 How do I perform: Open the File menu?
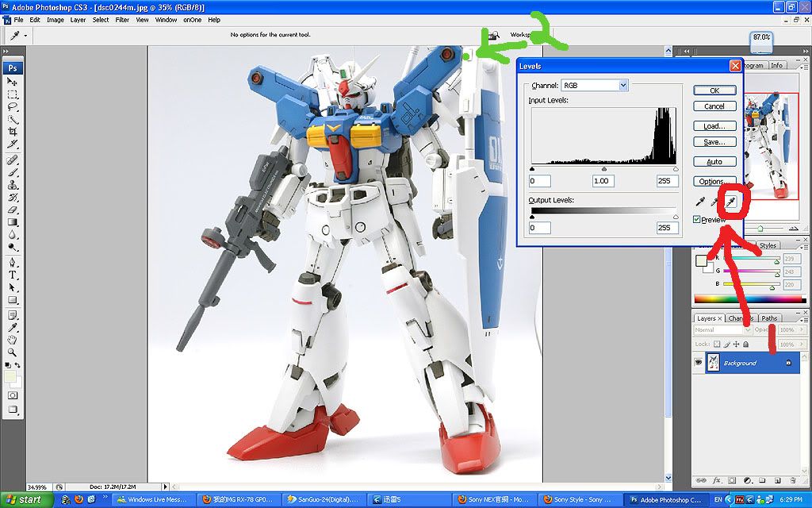click(x=19, y=20)
